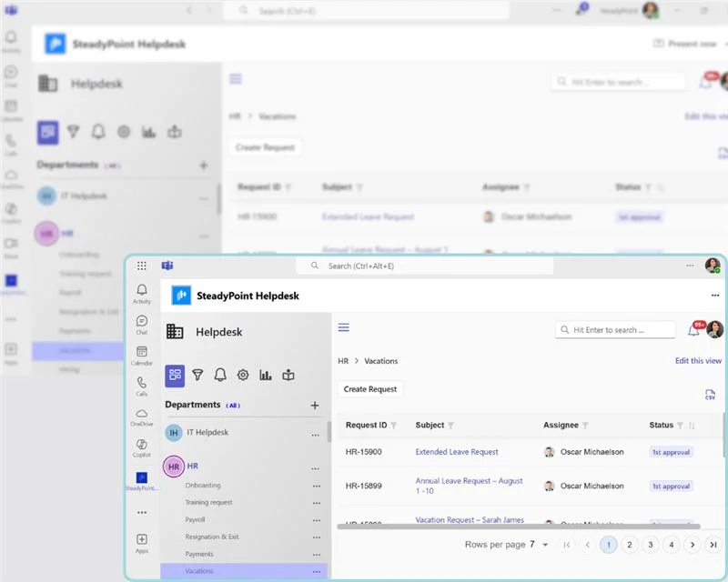Select the SteadyPoint app in the sidebar

tap(142, 481)
